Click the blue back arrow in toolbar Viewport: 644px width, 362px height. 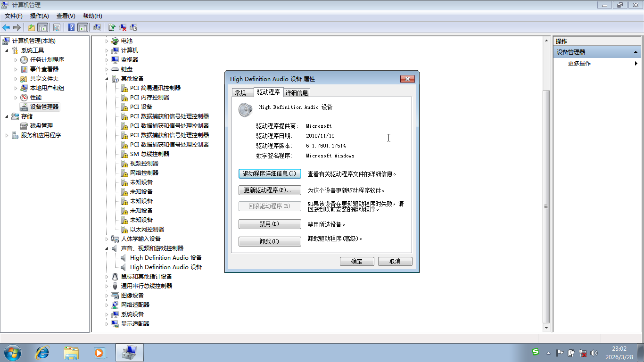6,27
